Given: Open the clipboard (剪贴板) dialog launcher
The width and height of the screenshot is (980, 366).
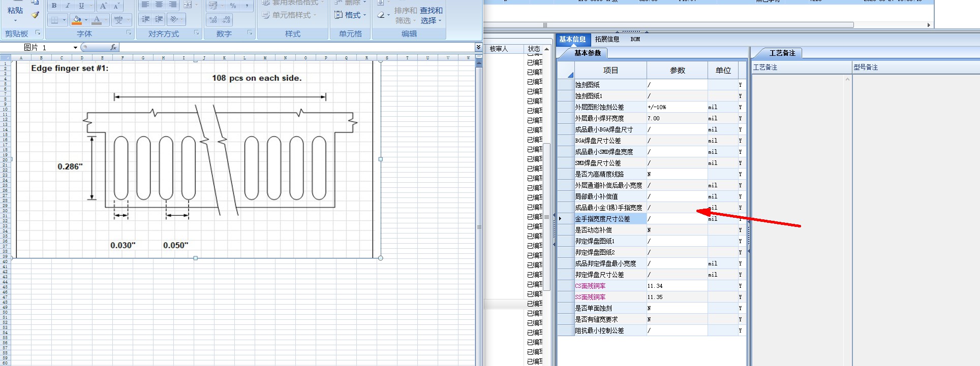Looking at the screenshot, I should click(38, 33).
